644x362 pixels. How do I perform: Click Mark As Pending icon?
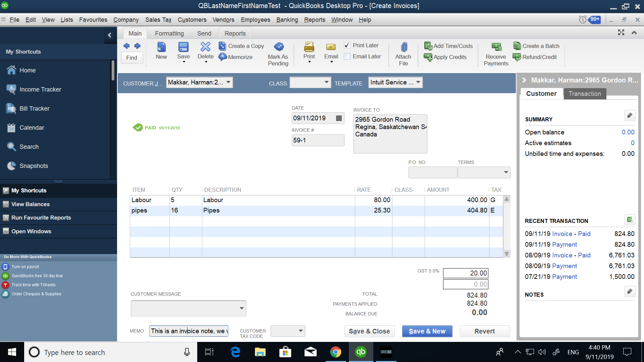point(278,47)
